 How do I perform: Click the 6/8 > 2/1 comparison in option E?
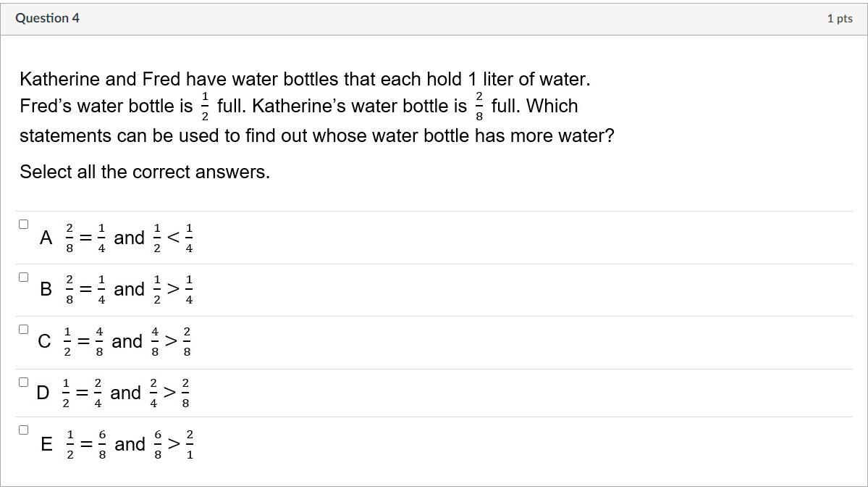[174, 444]
